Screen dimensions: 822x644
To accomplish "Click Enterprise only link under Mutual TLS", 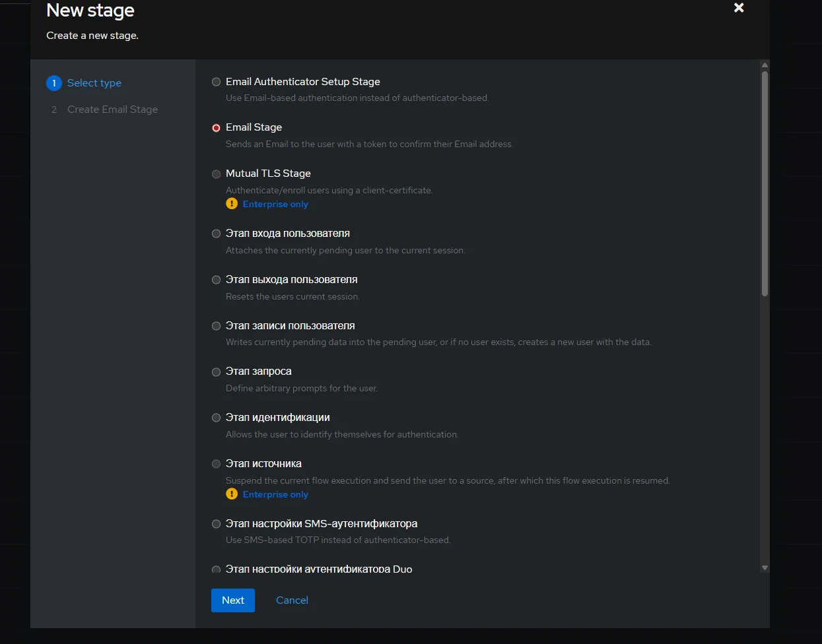I will (275, 205).
